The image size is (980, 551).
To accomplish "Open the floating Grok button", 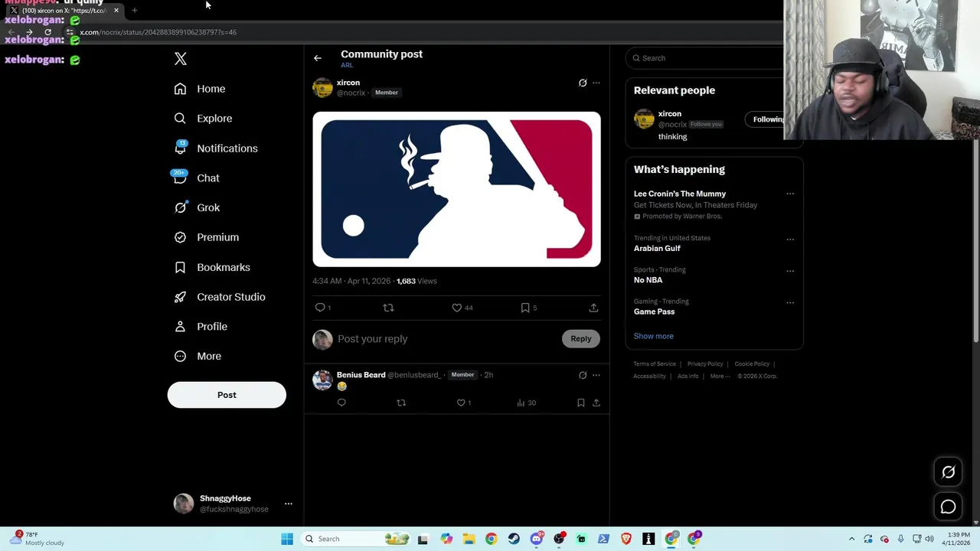I will pos(948,472).
